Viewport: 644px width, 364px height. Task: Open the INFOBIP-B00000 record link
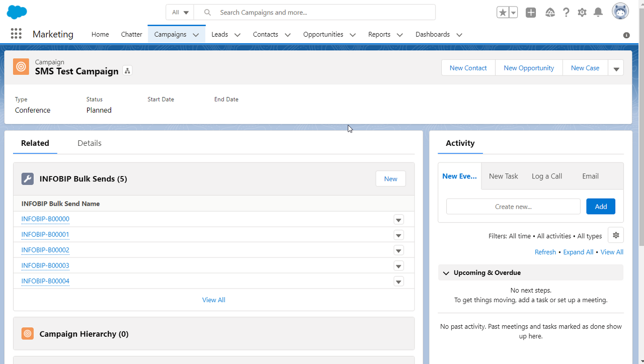coord(45,219)
